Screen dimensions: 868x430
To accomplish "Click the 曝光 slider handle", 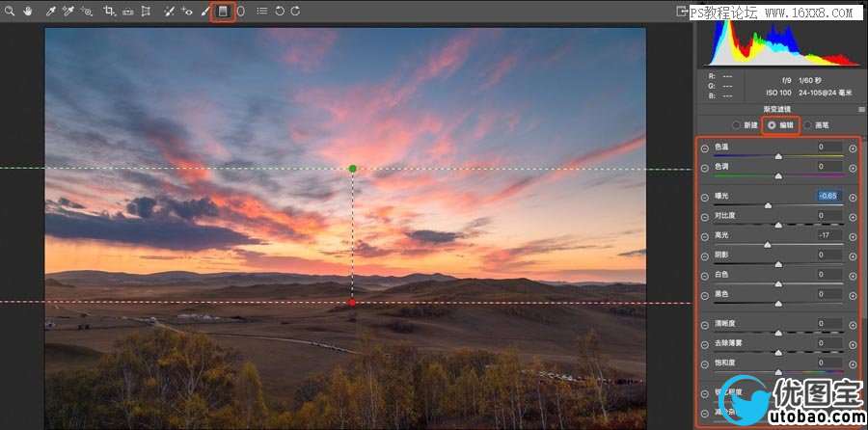I will tap(768, 205).
